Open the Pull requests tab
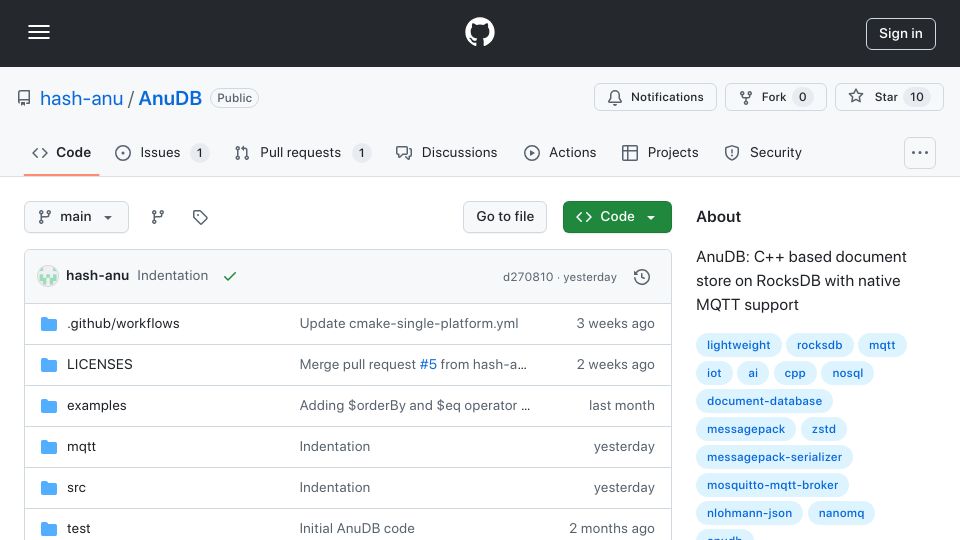Screen dimensions: 960x540 pyautogui.click(x=302, y=152)
